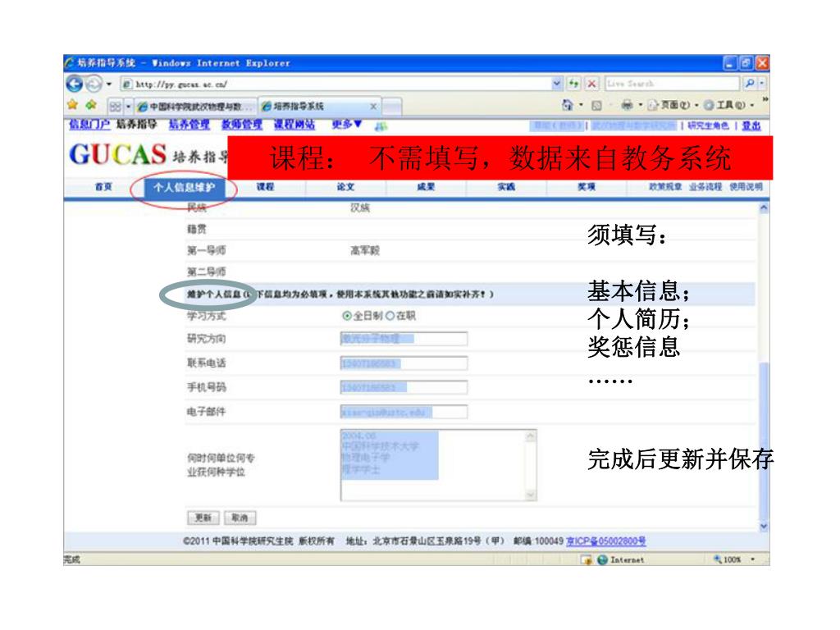
Task: Click the 使用说明 link
Action: 746,186
